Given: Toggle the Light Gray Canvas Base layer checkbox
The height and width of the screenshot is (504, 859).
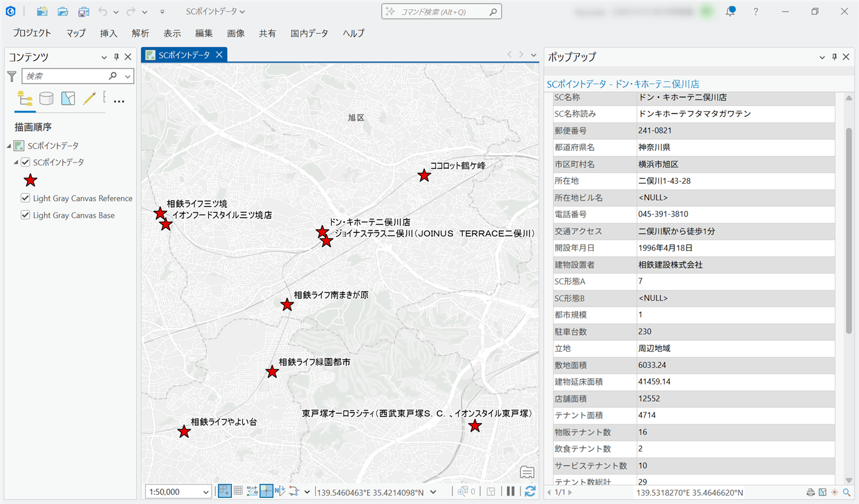Looking at the screenshot, I should (26, 215).
